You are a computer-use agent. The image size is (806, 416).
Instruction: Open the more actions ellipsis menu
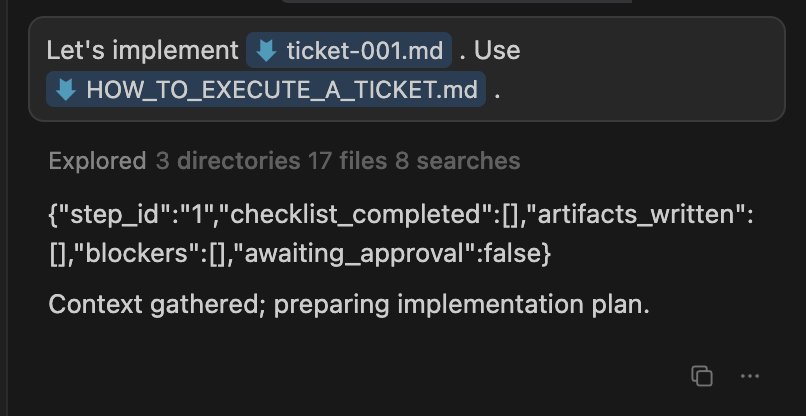[750, 376]
